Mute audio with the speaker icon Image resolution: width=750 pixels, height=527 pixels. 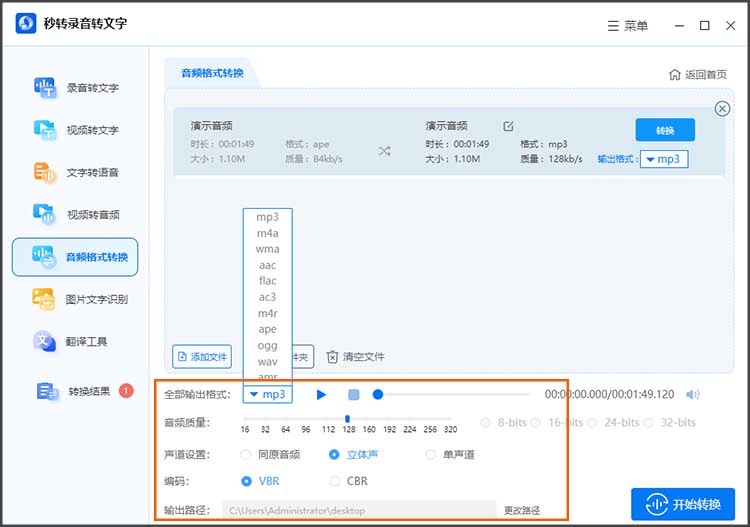pyautogui.click(x=693, y=395)
